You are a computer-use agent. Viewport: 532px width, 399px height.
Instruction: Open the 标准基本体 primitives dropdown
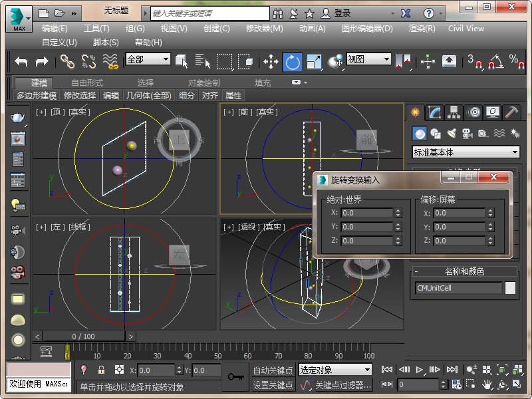click(x=465, y=152)
